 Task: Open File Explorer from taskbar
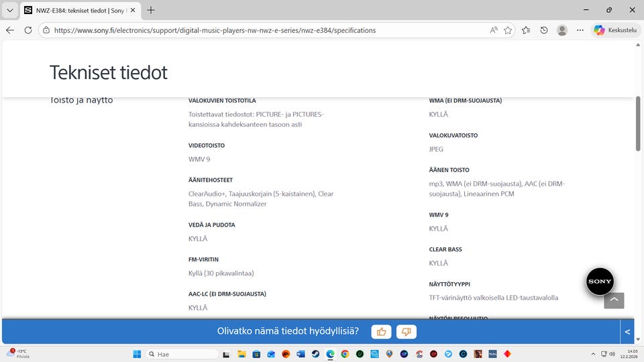[241, 354]
